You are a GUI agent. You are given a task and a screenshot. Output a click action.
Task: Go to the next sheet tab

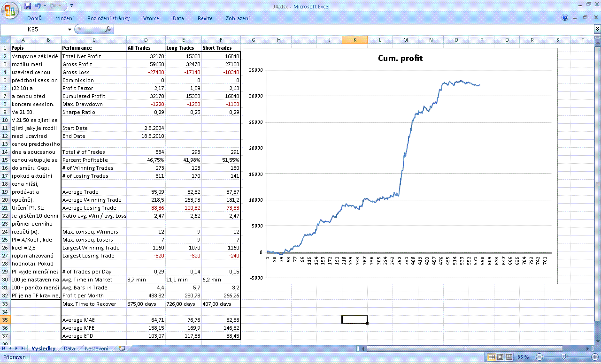coord(16,349)
